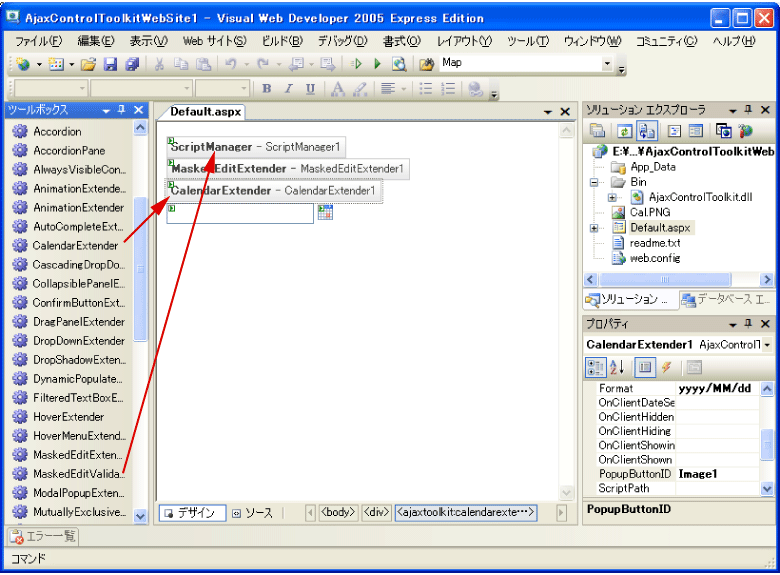Image resolution: width=780 pixels, height=575 pixels.
Task: Open the デバッグ(D) menu
Action: (343, 41)
